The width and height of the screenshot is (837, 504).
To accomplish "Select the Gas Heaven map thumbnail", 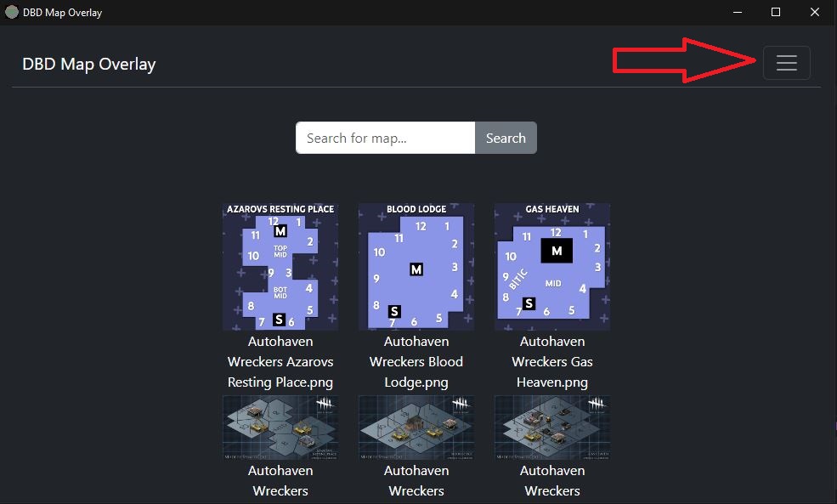I will [552, 266].
